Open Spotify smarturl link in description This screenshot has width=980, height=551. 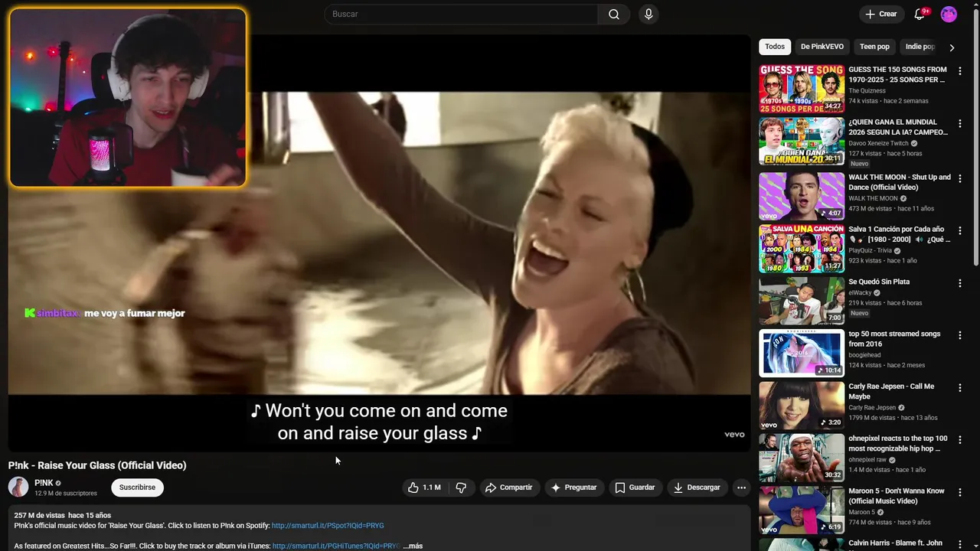[x=328, y=526]
